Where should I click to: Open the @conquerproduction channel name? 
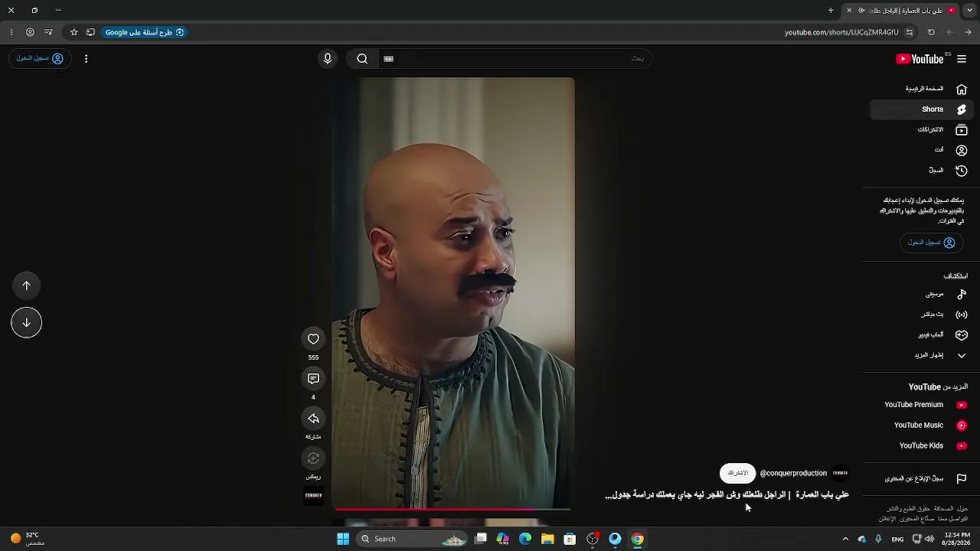pyautogui.click(x=793, y=473)
